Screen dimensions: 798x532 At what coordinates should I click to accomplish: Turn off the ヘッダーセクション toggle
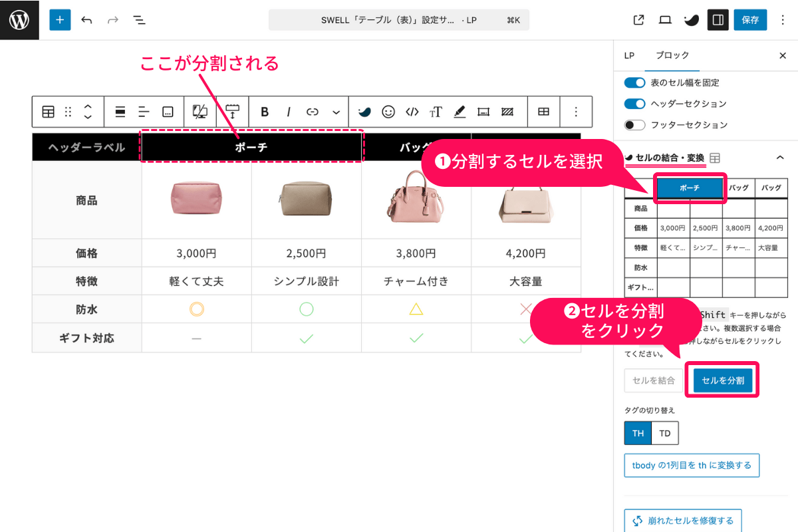[634, 104]
